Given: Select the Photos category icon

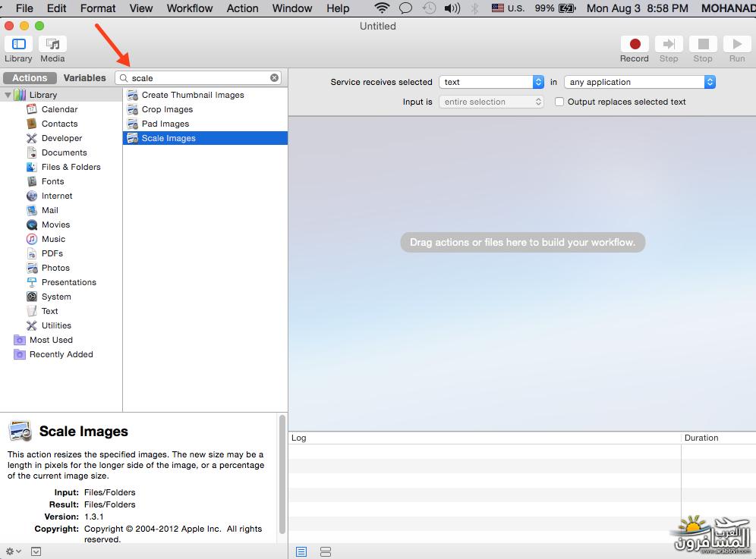Looking at the screenshot, I should click(x=32, y=268).
